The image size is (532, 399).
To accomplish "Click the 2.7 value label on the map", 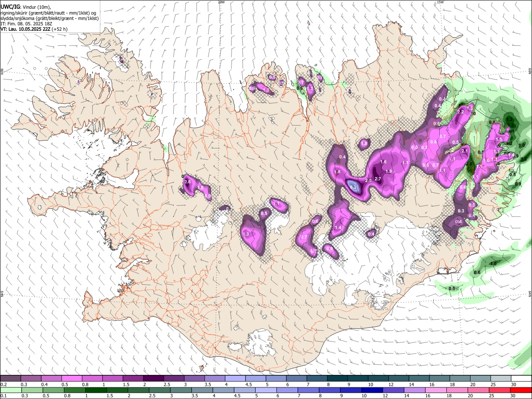I will (378, 179).
